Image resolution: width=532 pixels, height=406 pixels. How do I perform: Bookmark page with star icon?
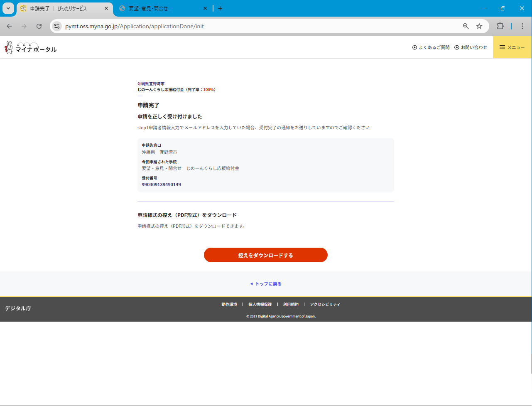pyautogui.click(x=479, y=26)
